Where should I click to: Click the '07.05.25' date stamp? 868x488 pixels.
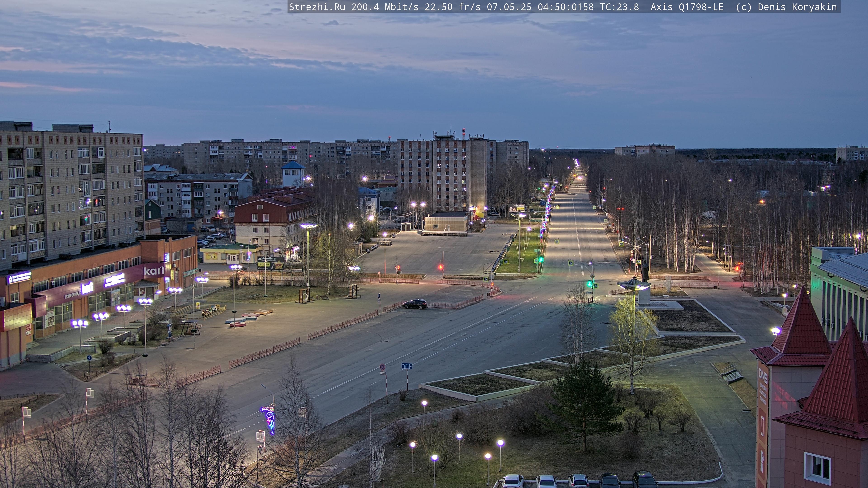pos(509,7)
